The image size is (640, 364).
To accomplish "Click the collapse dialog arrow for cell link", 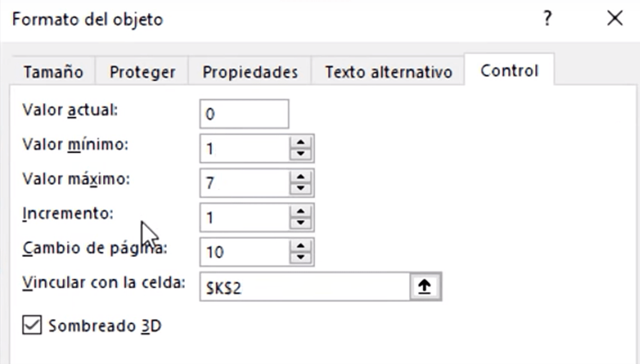I will pos(424,287).
